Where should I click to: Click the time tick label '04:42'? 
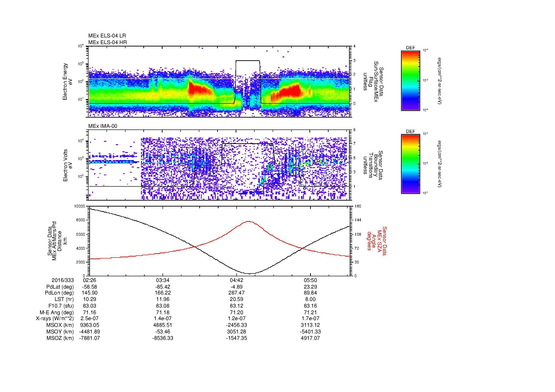tap(236, 280)
